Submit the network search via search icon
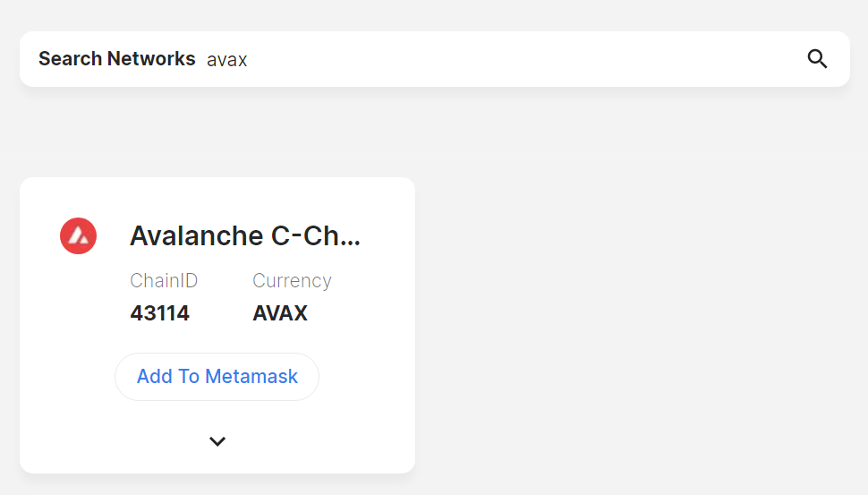 pos(817,59)
